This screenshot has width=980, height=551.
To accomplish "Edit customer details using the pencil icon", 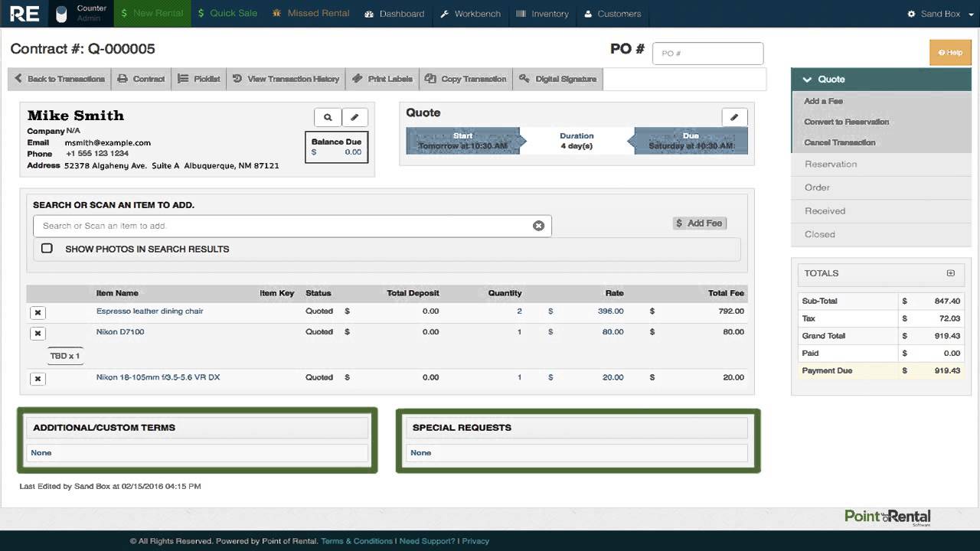I will (x=354, y=117).
